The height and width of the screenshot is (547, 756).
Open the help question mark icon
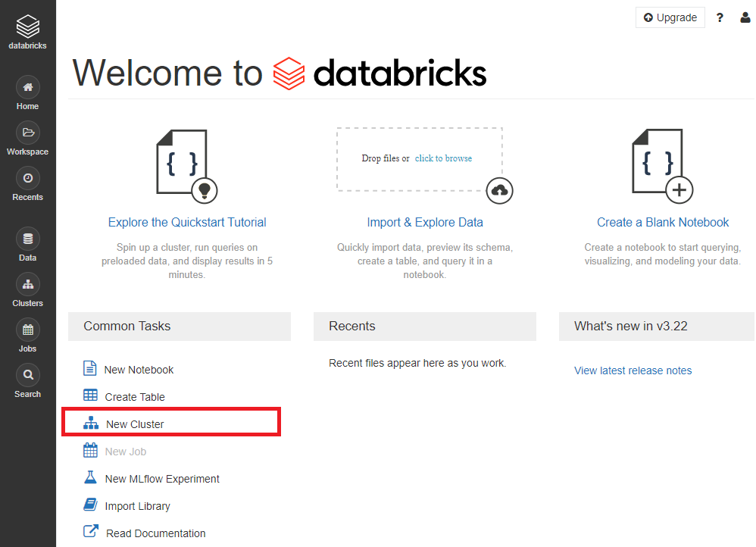[x=720, y=18]
